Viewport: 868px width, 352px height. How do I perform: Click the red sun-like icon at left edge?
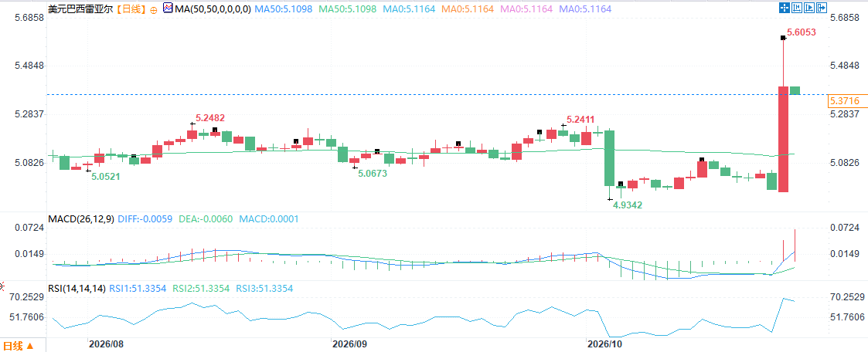tap(2, 286)
